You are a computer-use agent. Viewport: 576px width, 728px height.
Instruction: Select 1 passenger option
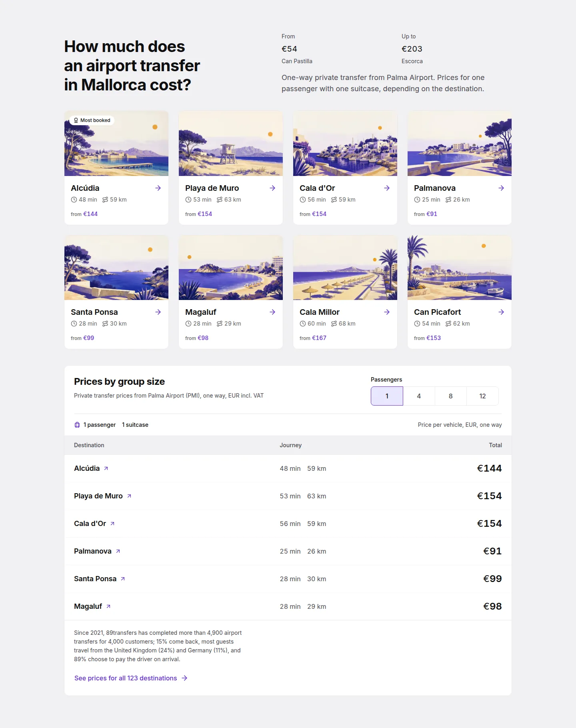click(387, 396)
